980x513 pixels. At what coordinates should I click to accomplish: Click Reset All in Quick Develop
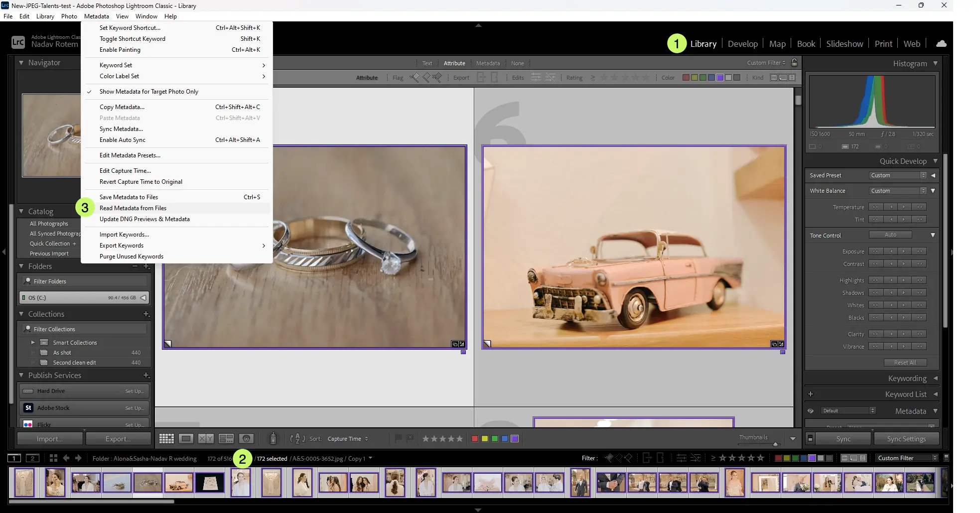(x=905, y=363)
